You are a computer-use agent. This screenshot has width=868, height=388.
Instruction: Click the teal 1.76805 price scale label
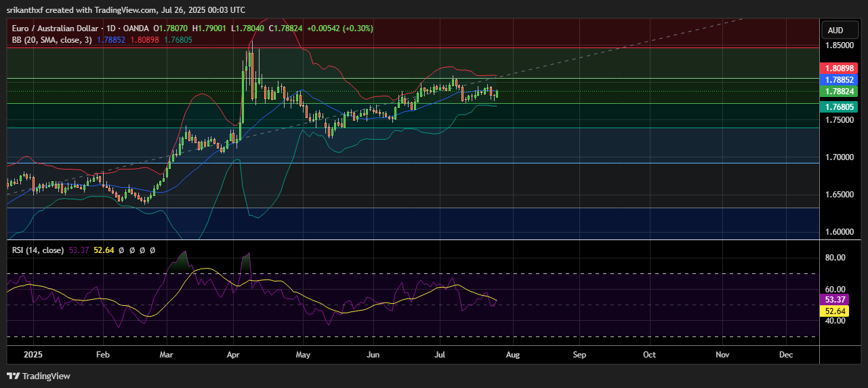(838, 106)
